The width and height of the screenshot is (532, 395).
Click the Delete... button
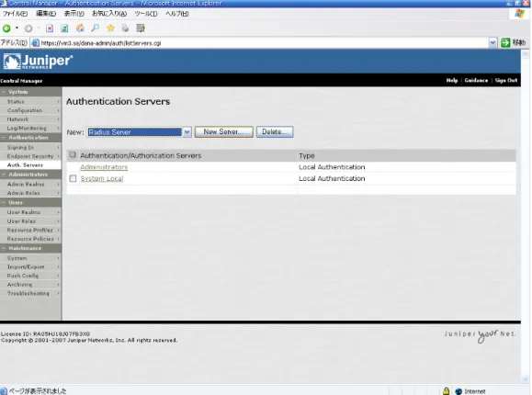(275, 131)
